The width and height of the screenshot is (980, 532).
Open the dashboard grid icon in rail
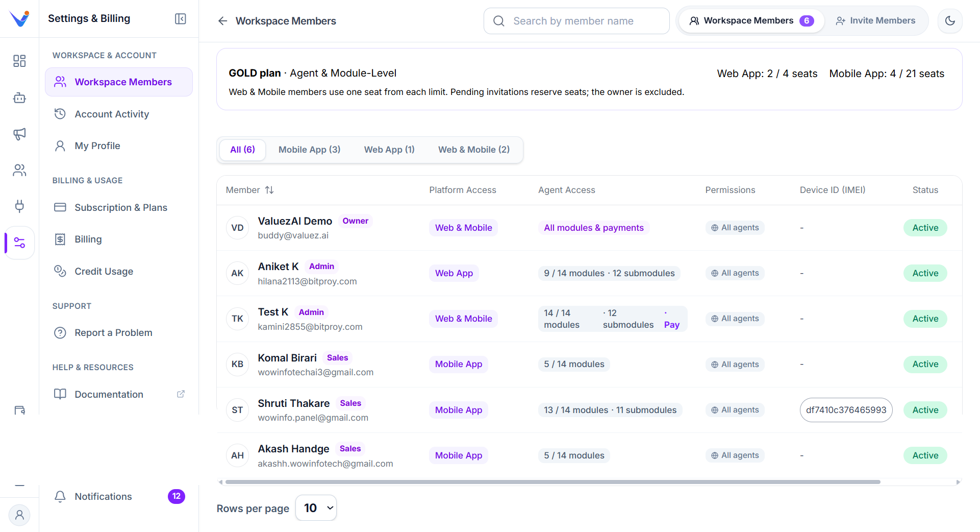(19, 61)
